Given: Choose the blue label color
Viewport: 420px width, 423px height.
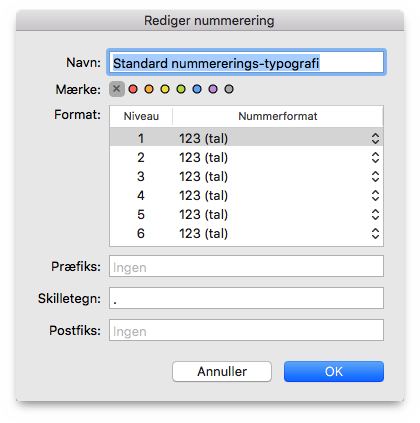Looking at the screenshot, I should [197, 89].
